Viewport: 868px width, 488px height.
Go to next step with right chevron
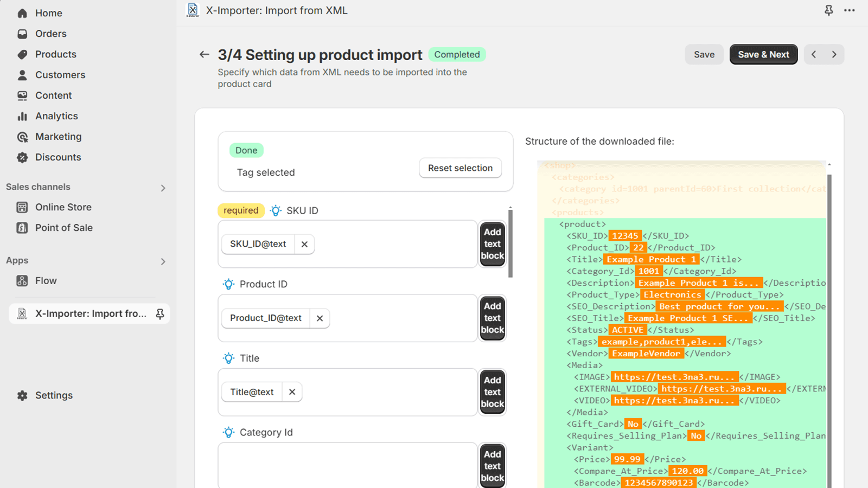pyautogui.click(x=834, y=54)
